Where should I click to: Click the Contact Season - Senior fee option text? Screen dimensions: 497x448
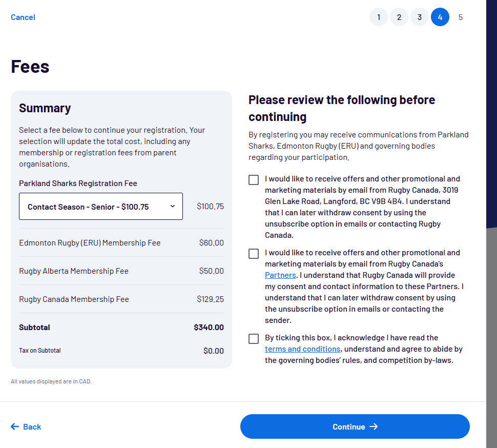88,207
